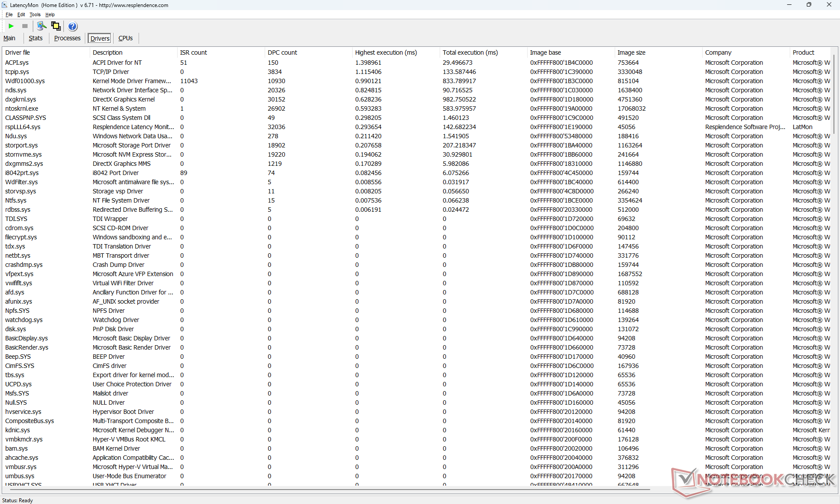
Task: Select the ACPI.sys driver row
Action: point(17,63)
